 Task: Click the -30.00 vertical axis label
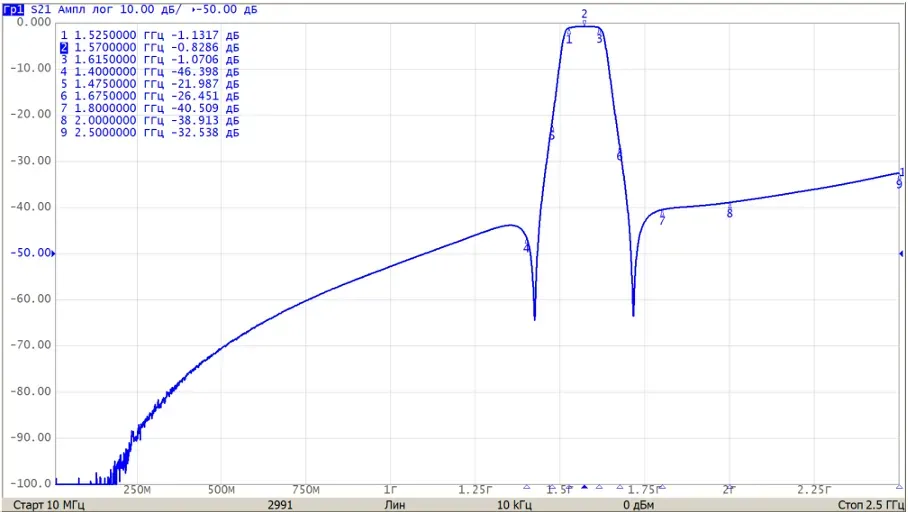pyautogui.click(x=31, y=160)
